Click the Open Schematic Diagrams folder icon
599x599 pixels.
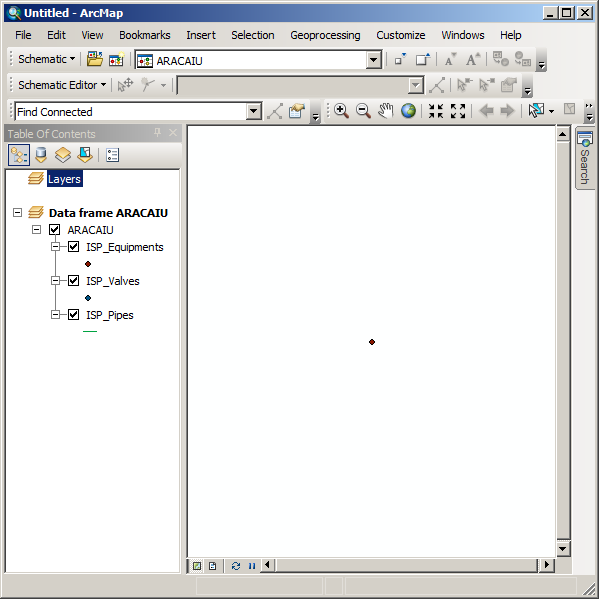(94, 60)
